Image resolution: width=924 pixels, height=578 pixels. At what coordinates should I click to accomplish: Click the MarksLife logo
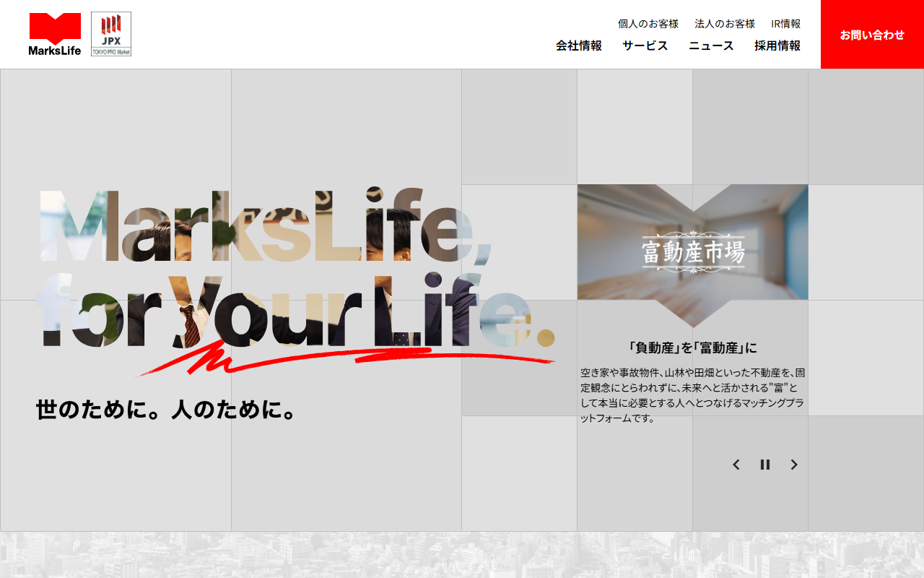coord(55,34)
